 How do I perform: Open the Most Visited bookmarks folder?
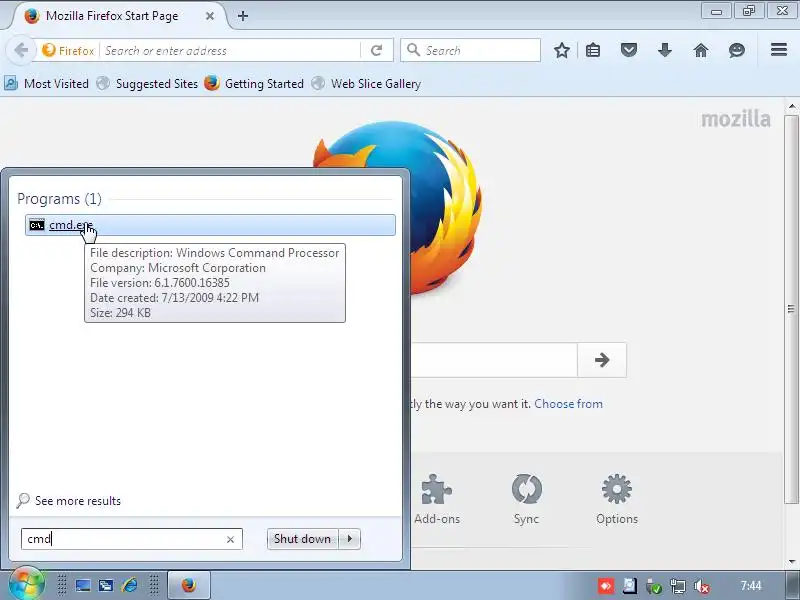point(46,83)
